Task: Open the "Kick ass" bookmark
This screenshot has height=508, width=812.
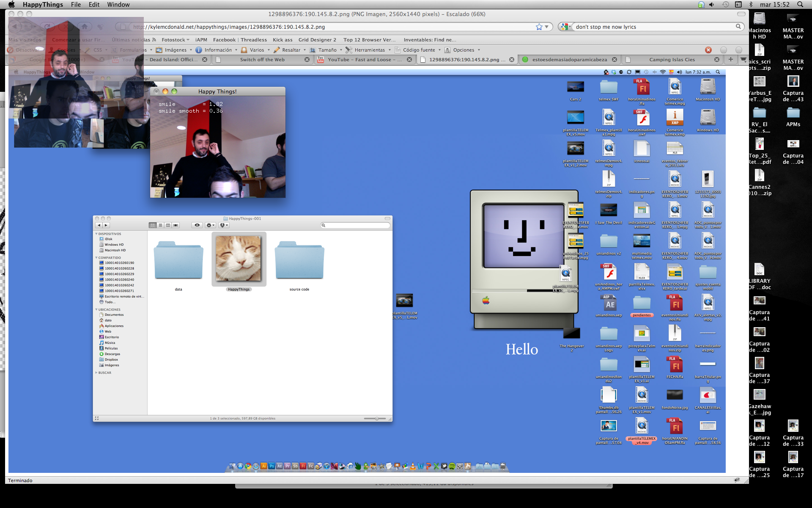Action: 283,40
